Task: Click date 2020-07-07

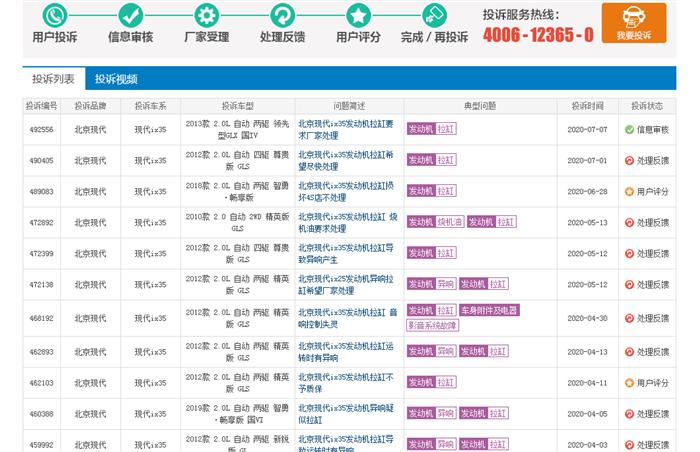Action: (588, 130)
